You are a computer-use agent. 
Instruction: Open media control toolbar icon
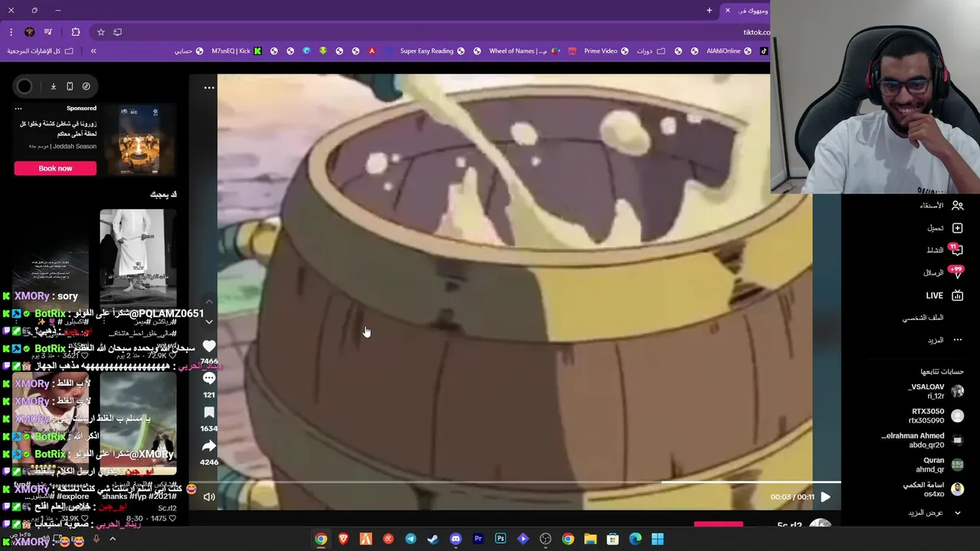click(x=48, y=32)
